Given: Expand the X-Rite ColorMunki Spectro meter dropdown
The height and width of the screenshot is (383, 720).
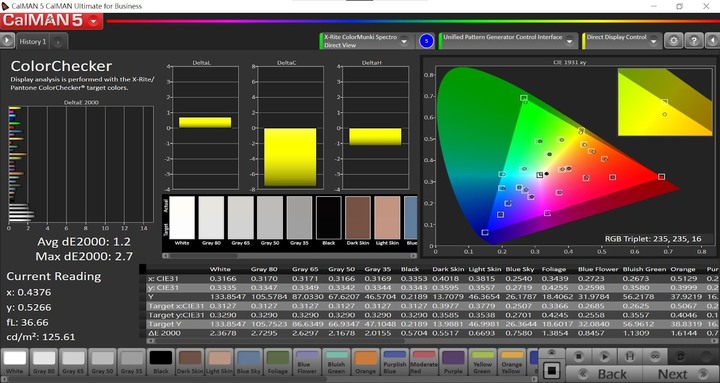Looking at the screenshot, I should (x=405, y=41).
